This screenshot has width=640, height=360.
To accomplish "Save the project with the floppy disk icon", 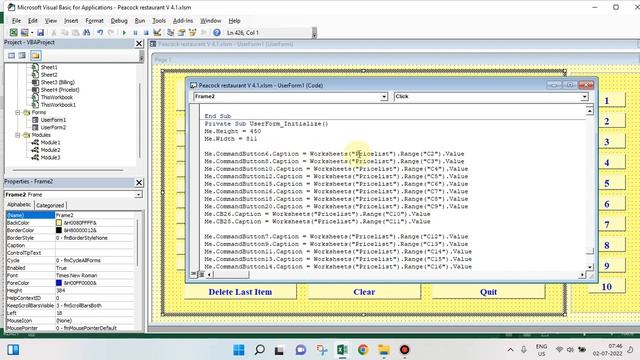I will point(40,33).
